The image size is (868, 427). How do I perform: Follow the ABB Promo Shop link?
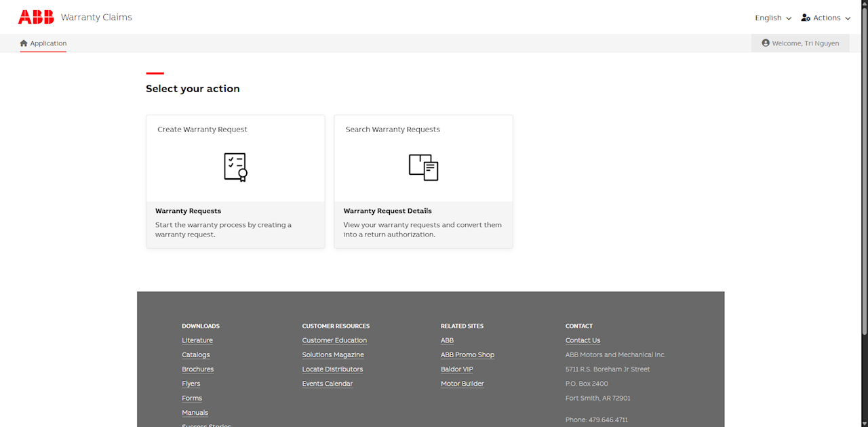(467, 354)
